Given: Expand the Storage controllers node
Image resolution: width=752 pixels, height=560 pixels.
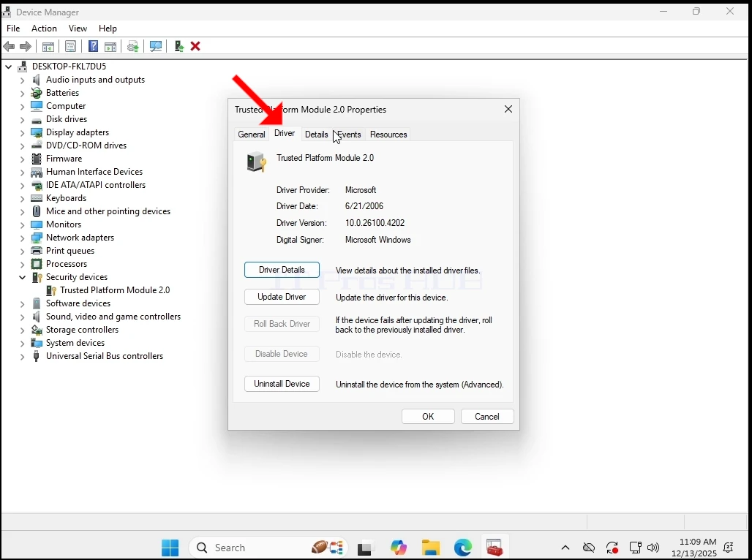Looking at the screenshot, I should pos(22,330).
